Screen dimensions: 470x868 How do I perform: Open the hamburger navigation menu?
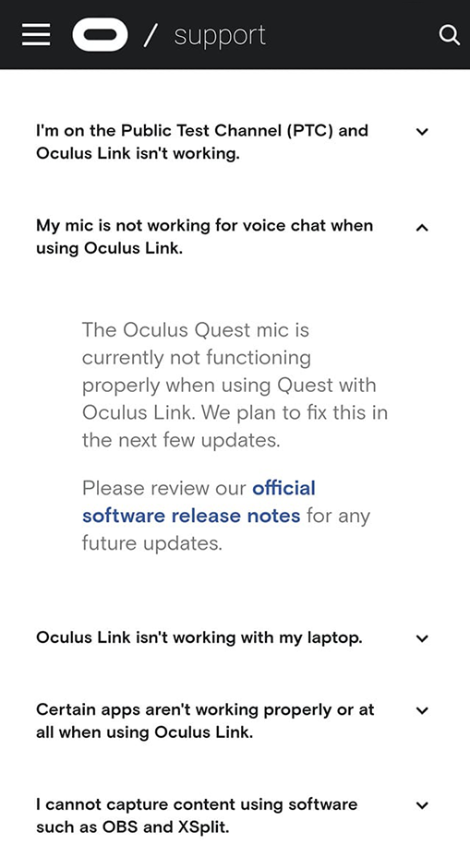(x=36, y=35)
